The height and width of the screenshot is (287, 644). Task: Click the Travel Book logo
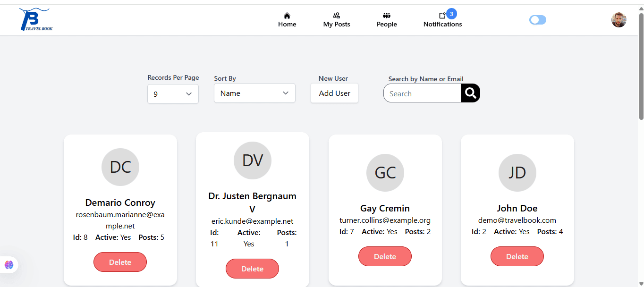[x=36, y=20]
